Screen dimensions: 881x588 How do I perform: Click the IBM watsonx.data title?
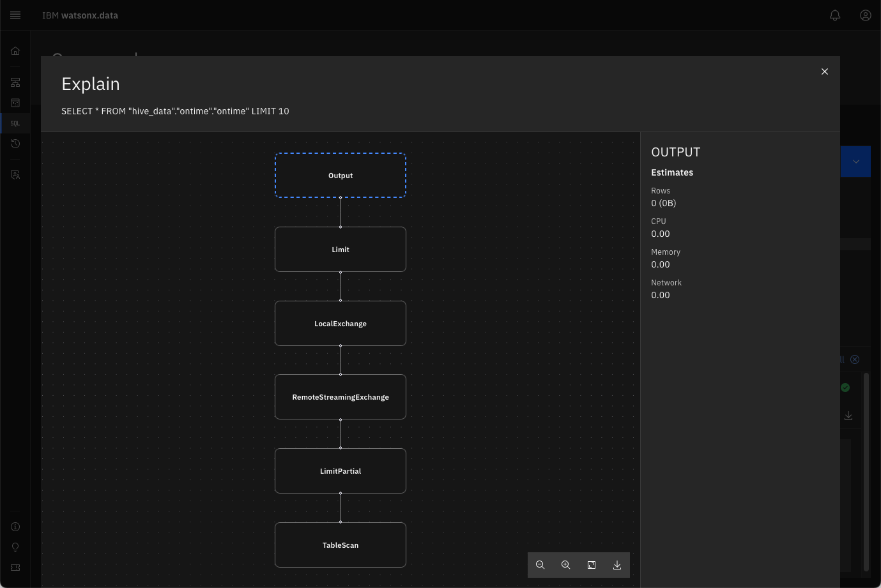coord(80,15)
